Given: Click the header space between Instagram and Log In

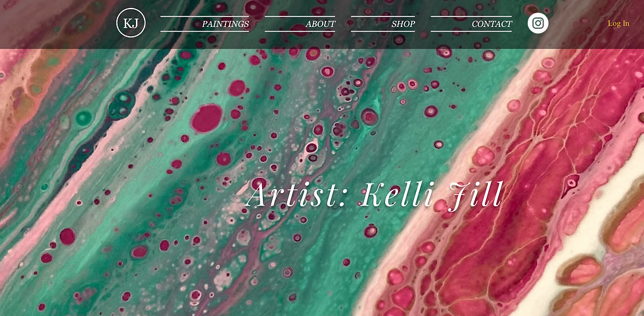Looking at the screenshot, I should (578, 24).
